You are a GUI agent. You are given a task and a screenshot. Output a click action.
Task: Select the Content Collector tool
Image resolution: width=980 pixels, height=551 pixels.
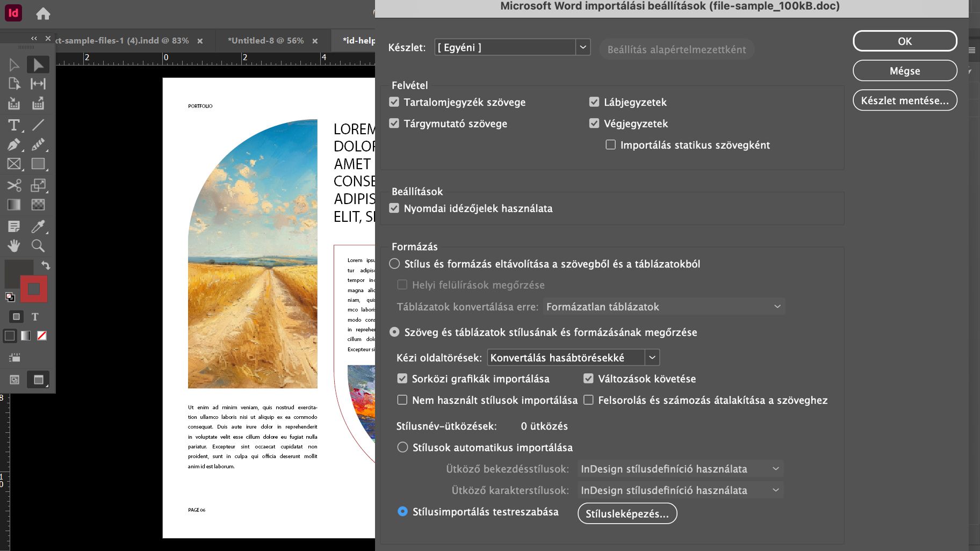click(x=14, y=104)
